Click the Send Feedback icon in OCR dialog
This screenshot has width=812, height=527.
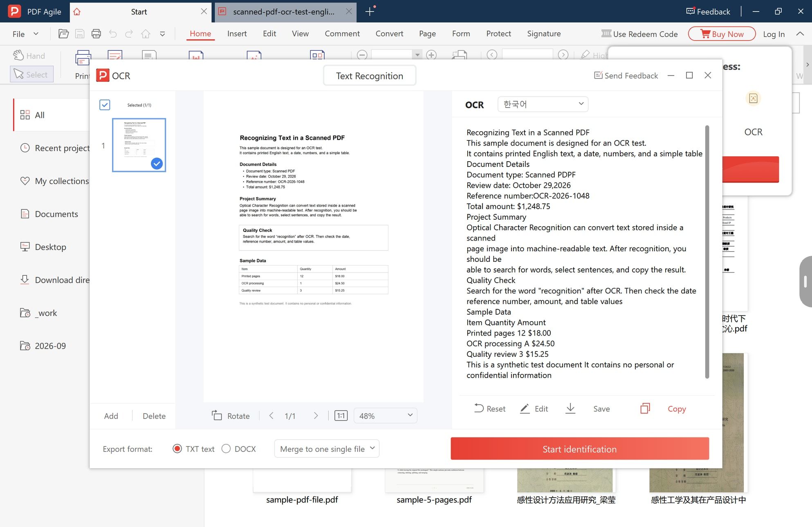point(598,75)
